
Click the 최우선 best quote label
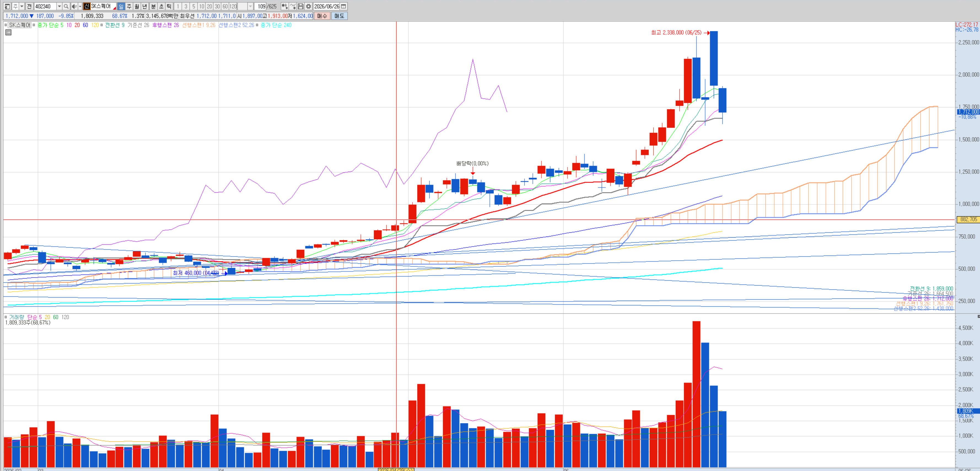point(187,16)
